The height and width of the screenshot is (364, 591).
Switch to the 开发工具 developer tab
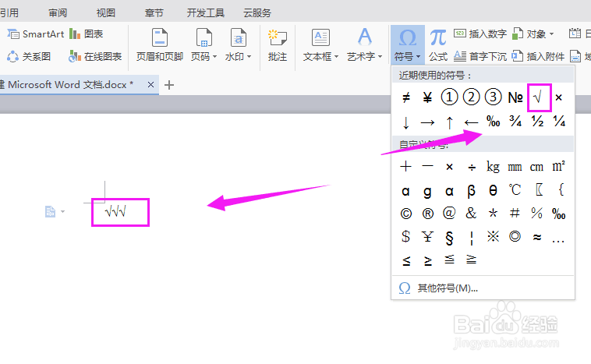206,12
